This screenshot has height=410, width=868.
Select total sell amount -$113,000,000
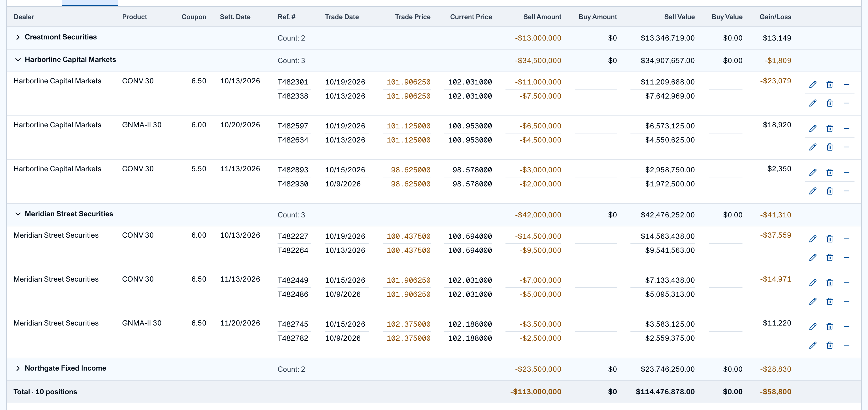coord(535,392)
